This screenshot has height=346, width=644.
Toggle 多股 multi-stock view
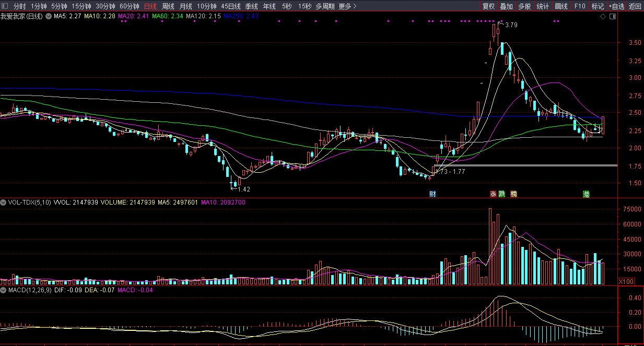click(524, 6)
